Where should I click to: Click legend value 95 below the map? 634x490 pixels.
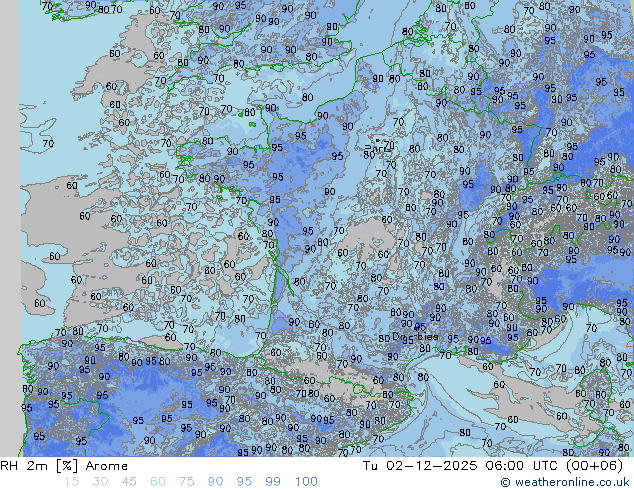244,482
